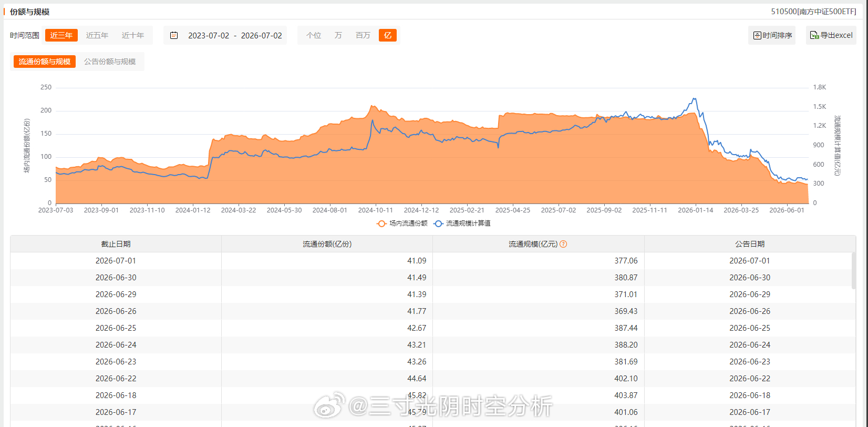
Task: Toggle 流通规模计算值 legend series
Action: tap(462, 223)
